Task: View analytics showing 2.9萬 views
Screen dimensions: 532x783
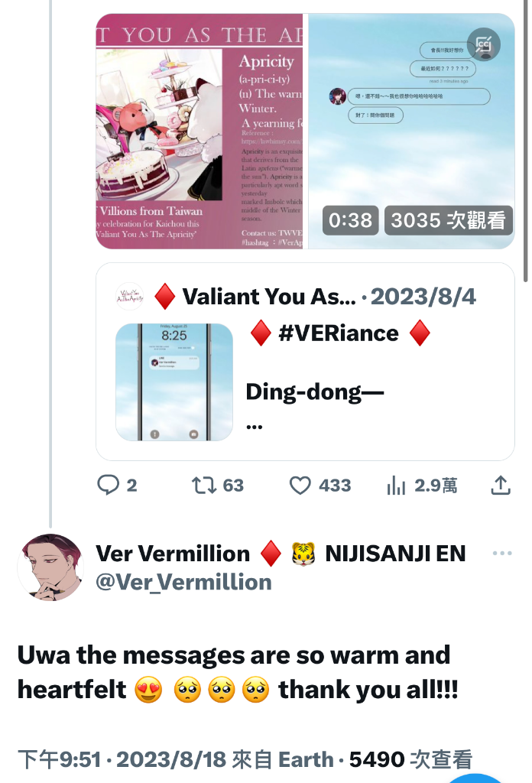Action: (x=422, y=485)
